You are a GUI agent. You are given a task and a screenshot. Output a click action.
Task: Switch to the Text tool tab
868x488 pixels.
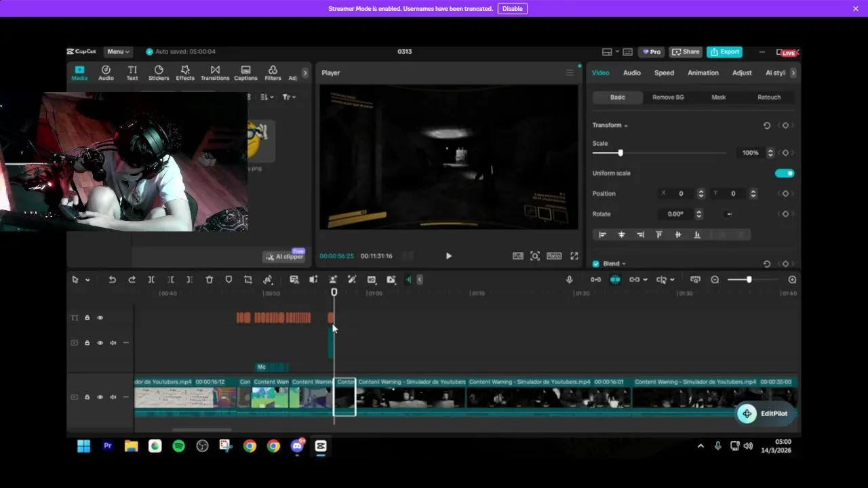(x=132, y=73)
